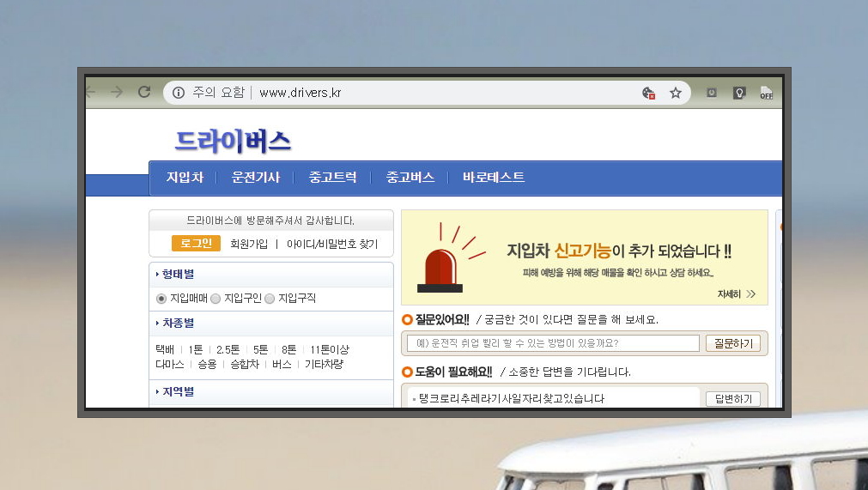Image resolution: width=868 pixels, height=490 pixels.
Task: Choose 1톤 vehicle type
Action: [196, 349]
